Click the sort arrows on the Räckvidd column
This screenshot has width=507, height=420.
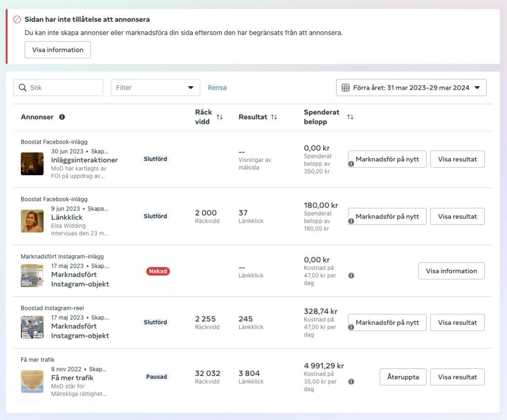pyautogui.click(x=219, y=117)
